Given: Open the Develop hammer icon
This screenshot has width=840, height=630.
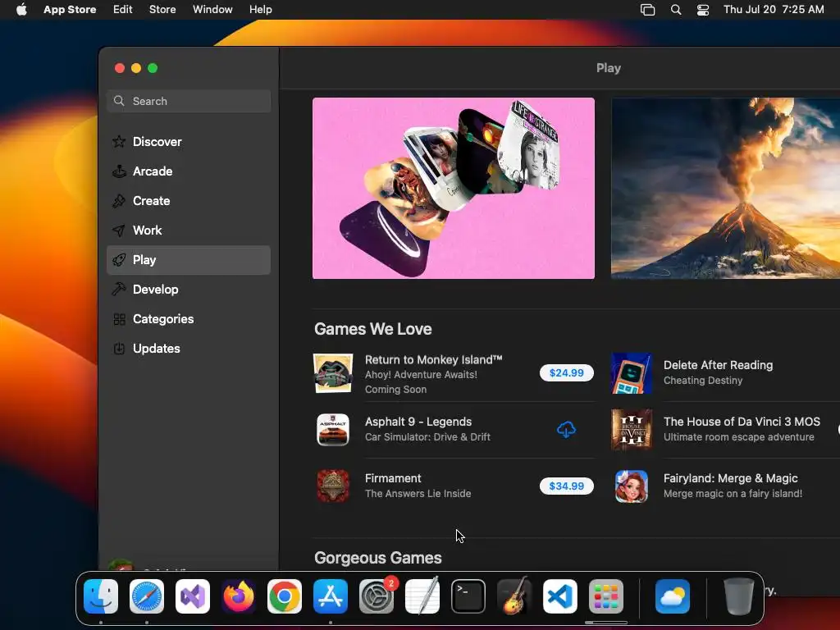Looking at the screenshot, I should pyautogui.click(x=119, y=290).
